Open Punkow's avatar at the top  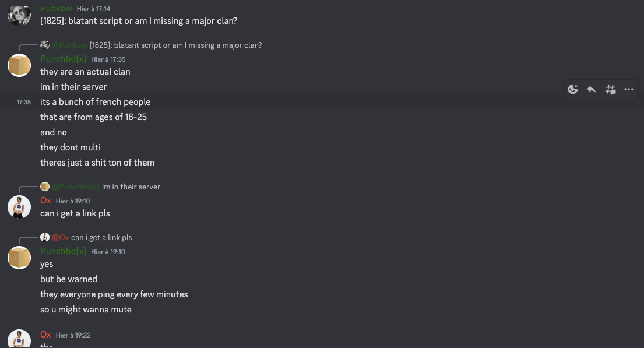[19, 14]
